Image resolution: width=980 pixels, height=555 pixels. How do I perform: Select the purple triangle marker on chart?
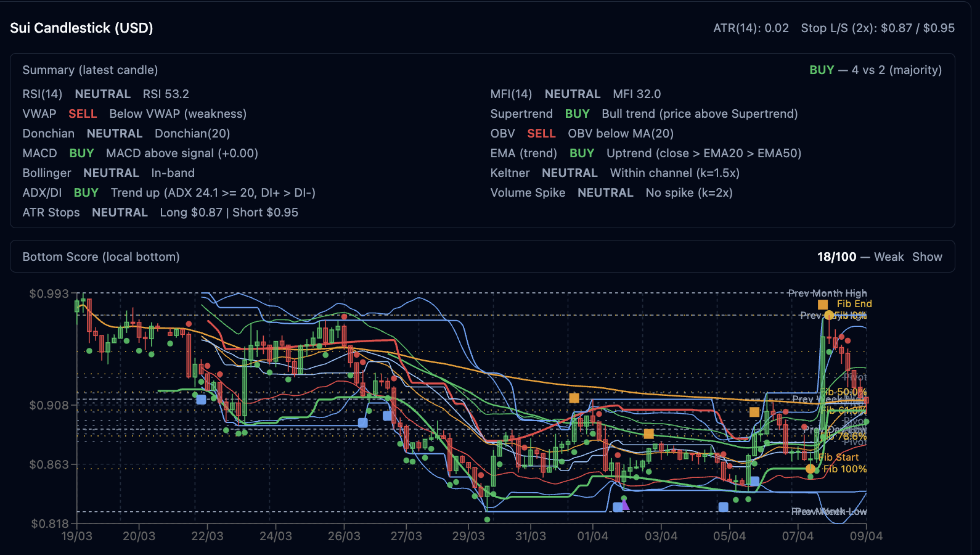point(625,505)
